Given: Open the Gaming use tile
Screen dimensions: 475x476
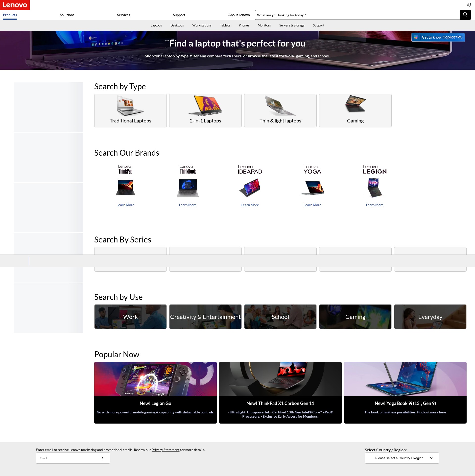Looking at the screenshot, I should [x=355, y=317].
